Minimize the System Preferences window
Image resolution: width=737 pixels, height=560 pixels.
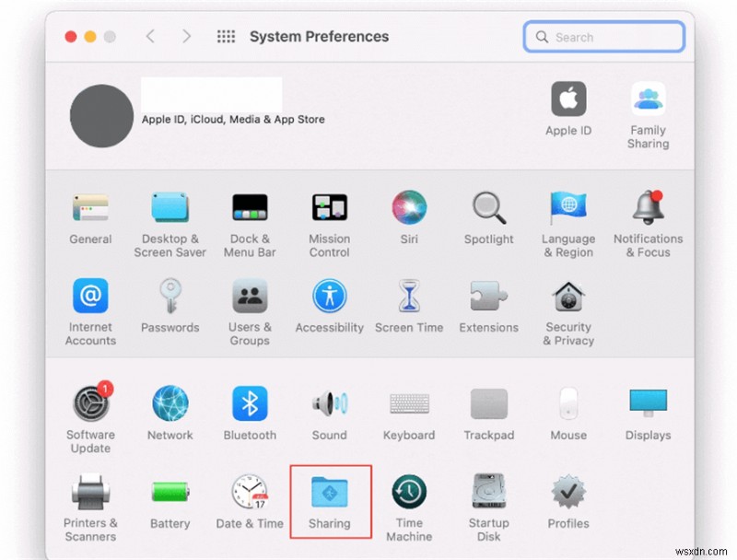click(x=90, y=37)
